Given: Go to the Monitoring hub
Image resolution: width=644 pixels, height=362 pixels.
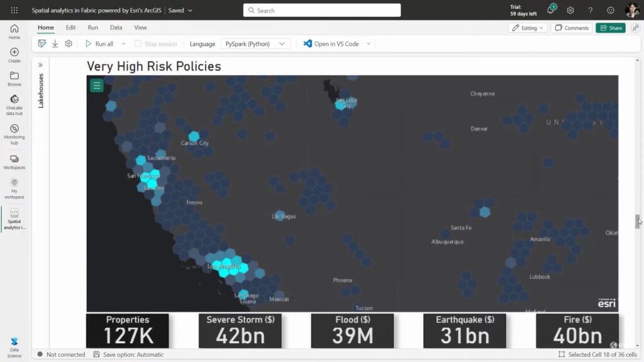Looking at the screenshot, I should 14,131.
